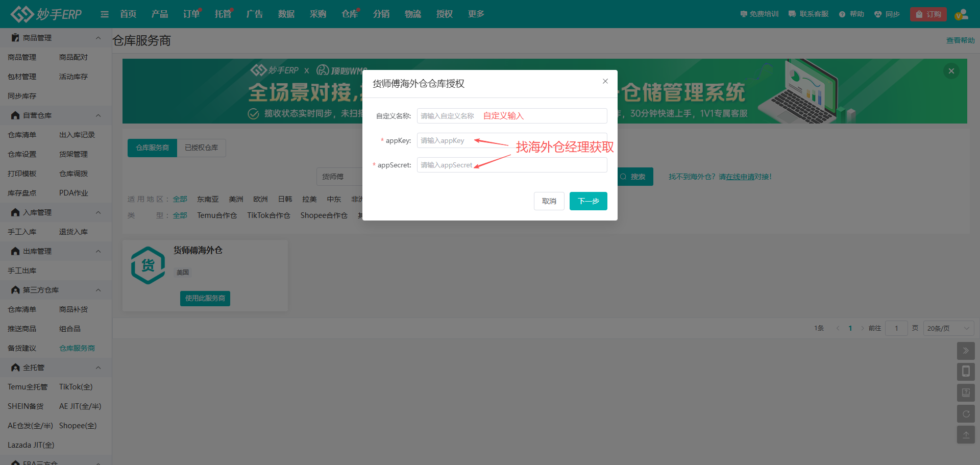
Task: Click the hamburger menu icon in header
Action: (105, 14)
